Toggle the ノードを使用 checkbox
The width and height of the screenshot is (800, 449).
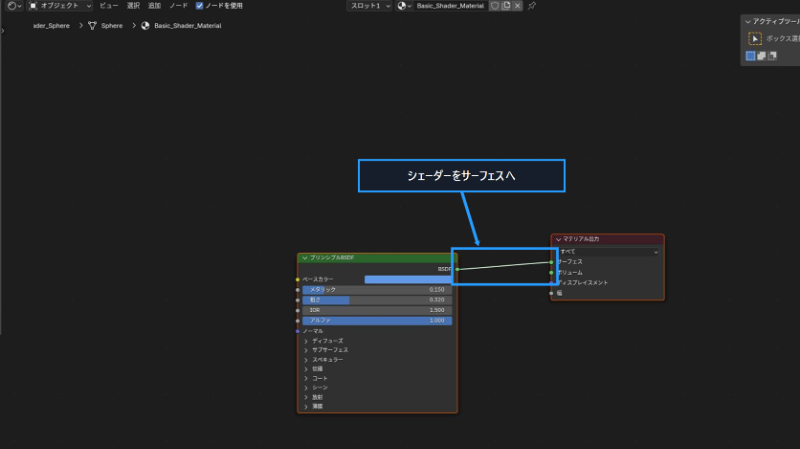point(199,6)
